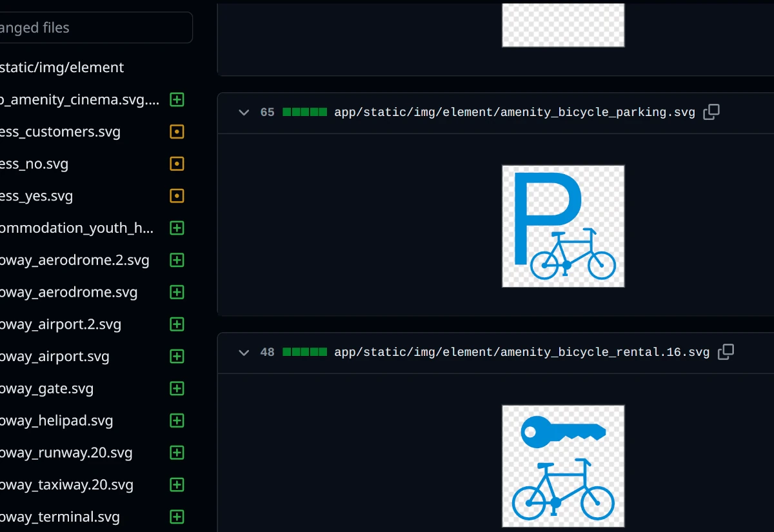
Task: Select oway_airport.svg in file tree
Action: pos(55,357)
